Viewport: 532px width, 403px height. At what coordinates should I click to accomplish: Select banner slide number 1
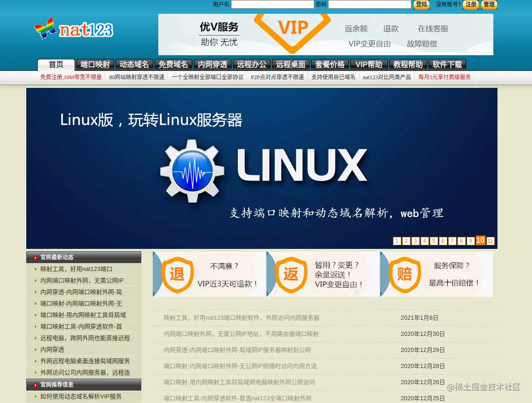(x=397, y=241)
